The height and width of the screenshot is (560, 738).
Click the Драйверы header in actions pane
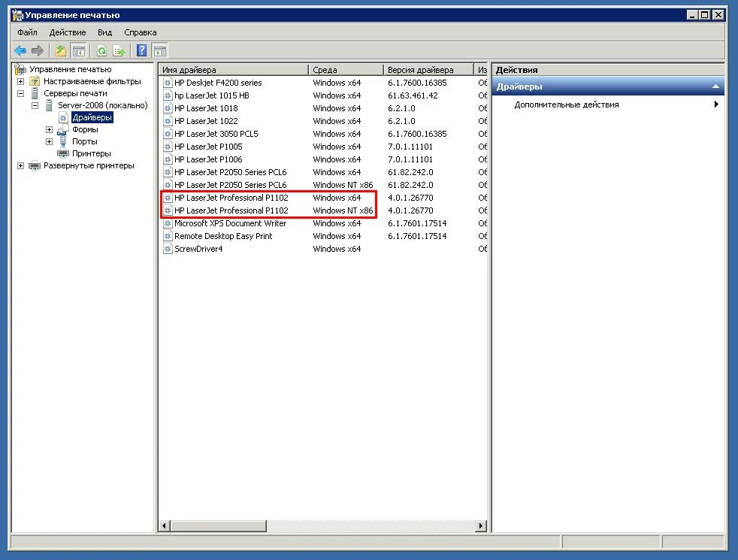[x=608, y=86]
